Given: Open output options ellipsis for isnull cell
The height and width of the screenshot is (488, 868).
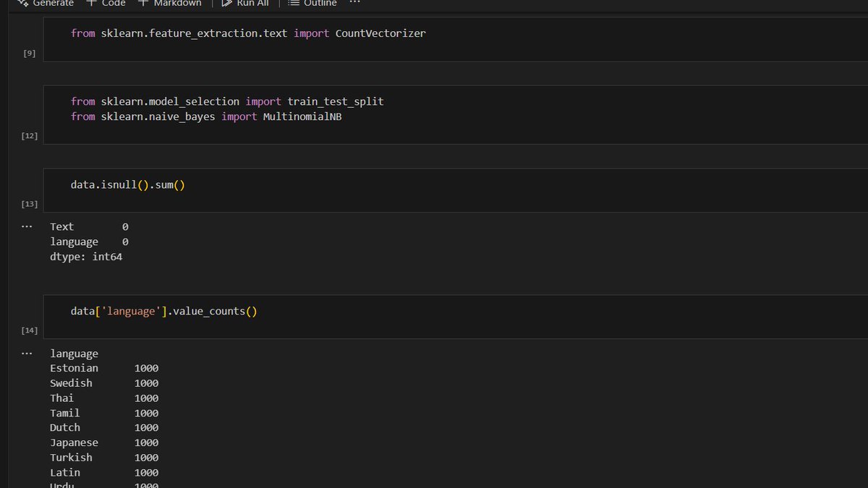Looking at the screenshot, I should tap(27, 226).
